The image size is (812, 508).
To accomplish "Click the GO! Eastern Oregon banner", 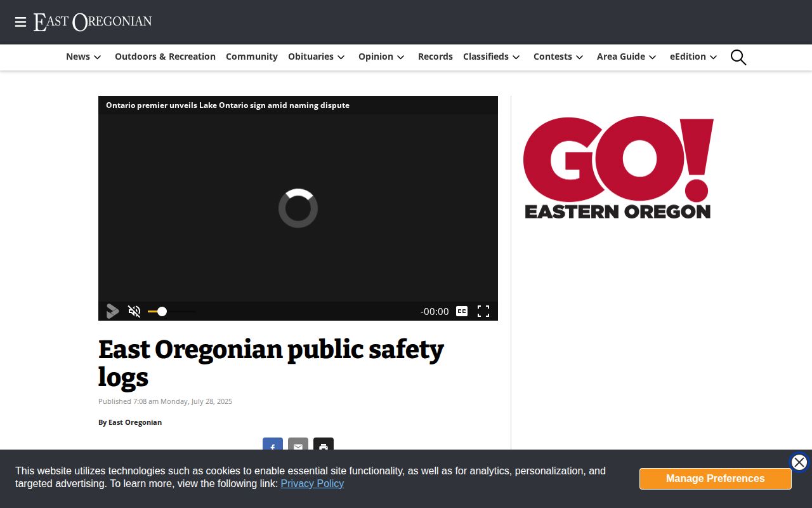I will tap(619, 168).
